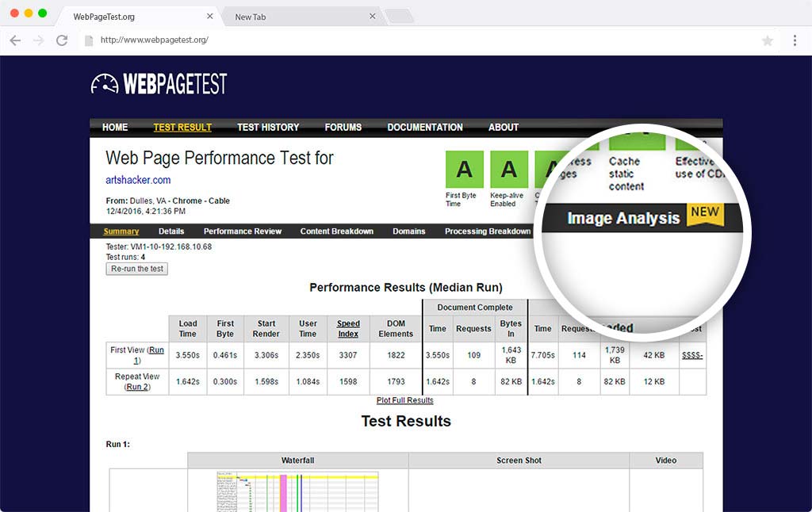Click the Waterfall column header

point(298,460)
